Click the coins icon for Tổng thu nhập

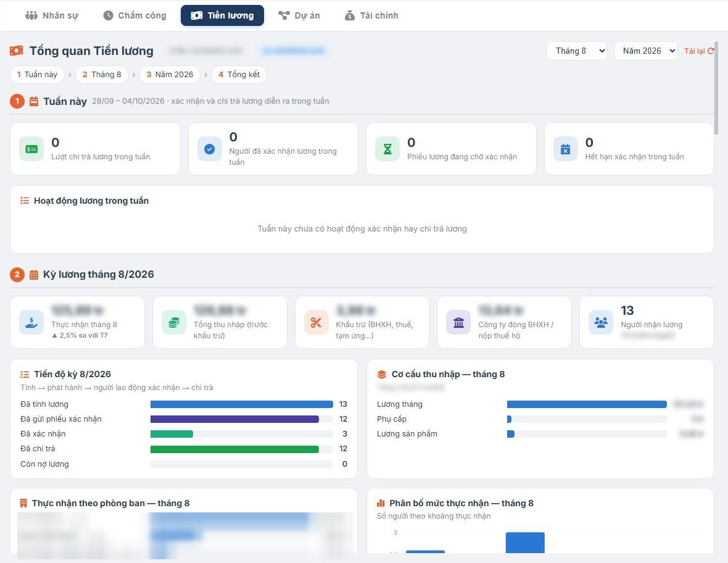pos(174,322)
